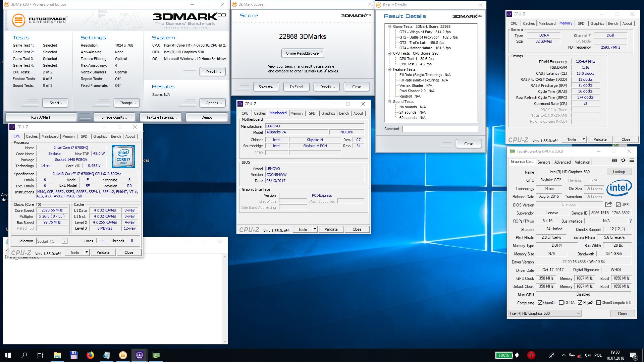This screenshot has width=644, height=362.
Task: Open the GPU-Z hamburger menu
Action: click(x=632, y=161)
